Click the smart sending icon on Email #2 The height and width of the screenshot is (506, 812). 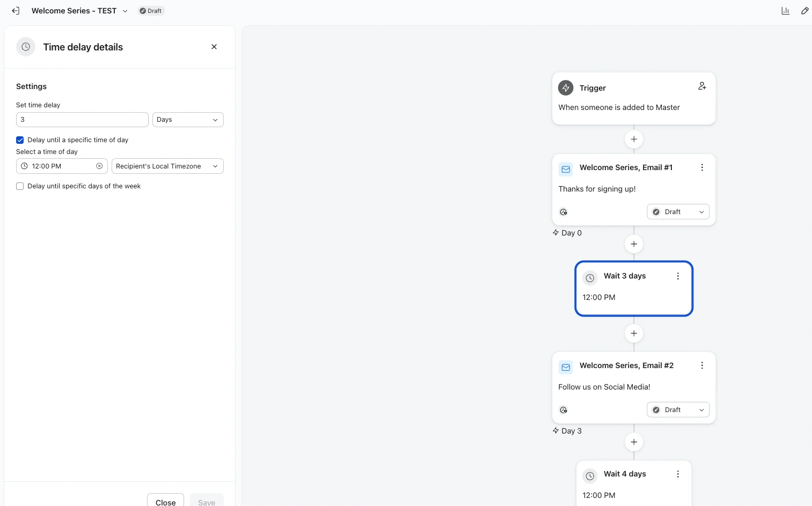tap(564, 410)
